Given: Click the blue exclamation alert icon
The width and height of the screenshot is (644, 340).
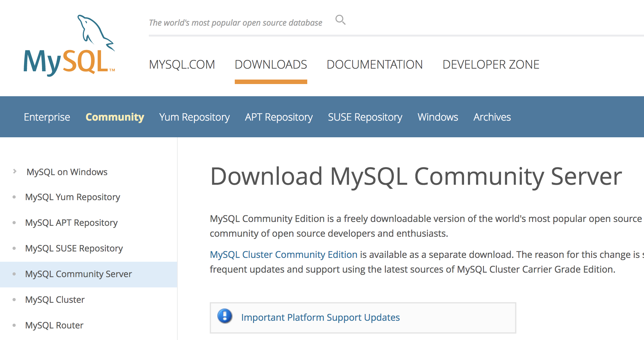Looking at the screenshot, I should coord(225,316).
